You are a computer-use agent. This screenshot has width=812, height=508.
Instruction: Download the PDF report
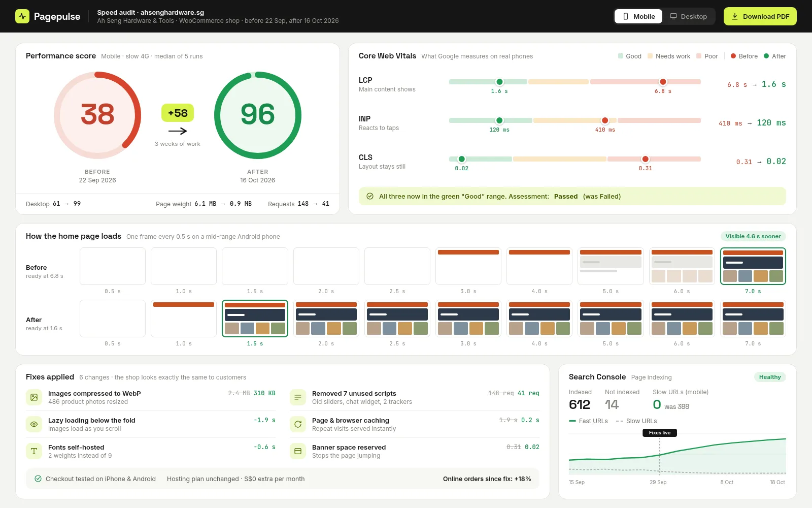(x=760, y=16)
